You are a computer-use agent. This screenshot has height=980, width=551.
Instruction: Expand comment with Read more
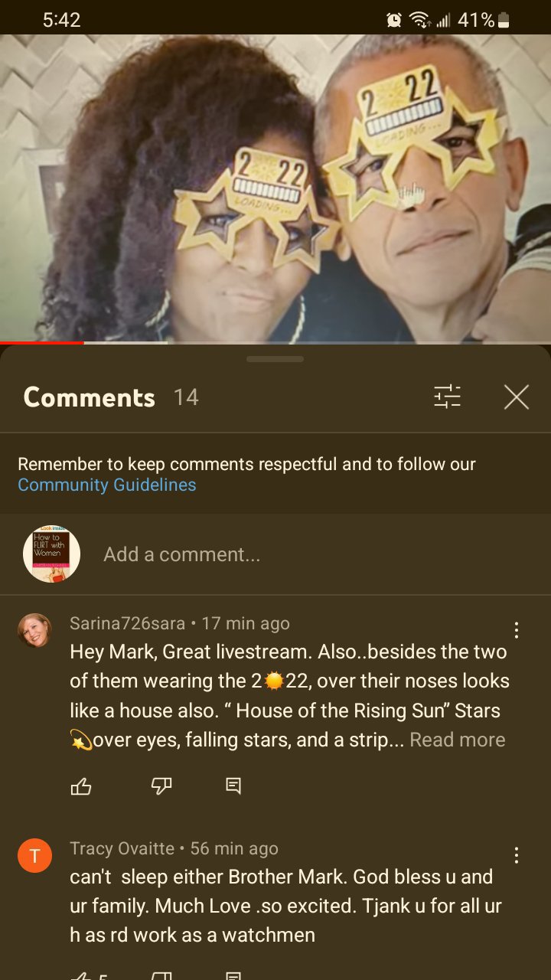click(458, 740)
